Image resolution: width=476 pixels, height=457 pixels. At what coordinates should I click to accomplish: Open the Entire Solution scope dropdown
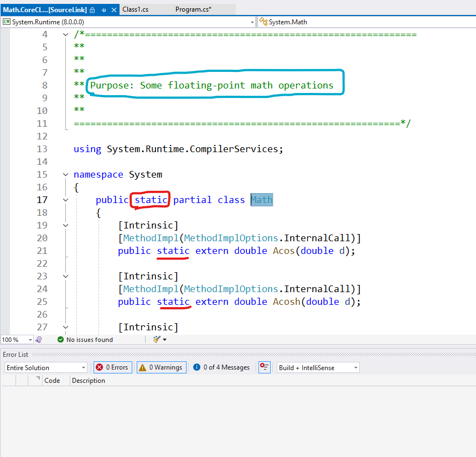coord(46,367)
